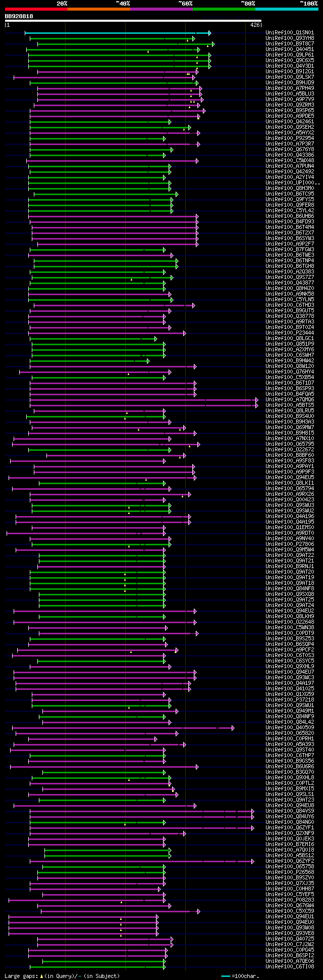This screenshot has height=980, width=323.
Task: Select the UniRef100_P27806 label
Action: coord(290,544)
